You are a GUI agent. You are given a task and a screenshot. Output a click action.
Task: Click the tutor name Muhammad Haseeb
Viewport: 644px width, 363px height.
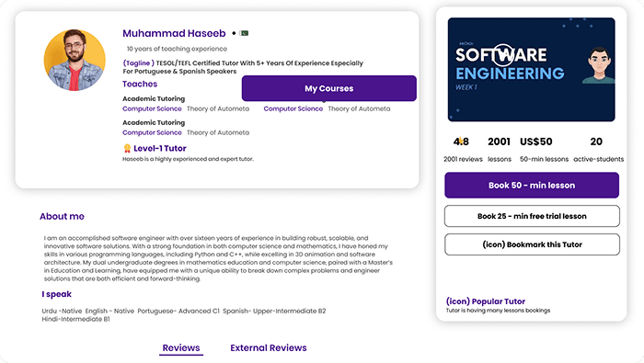click(174, 33)
